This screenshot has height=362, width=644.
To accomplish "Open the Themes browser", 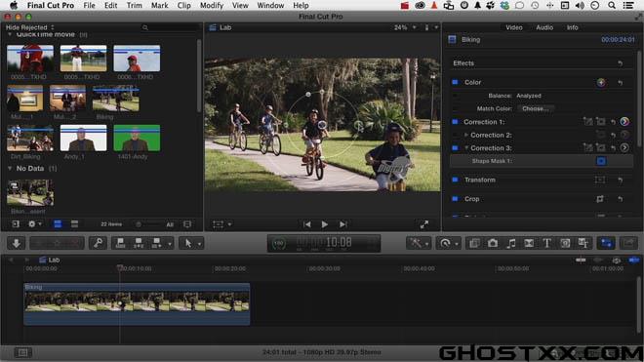I will (584, 243).
